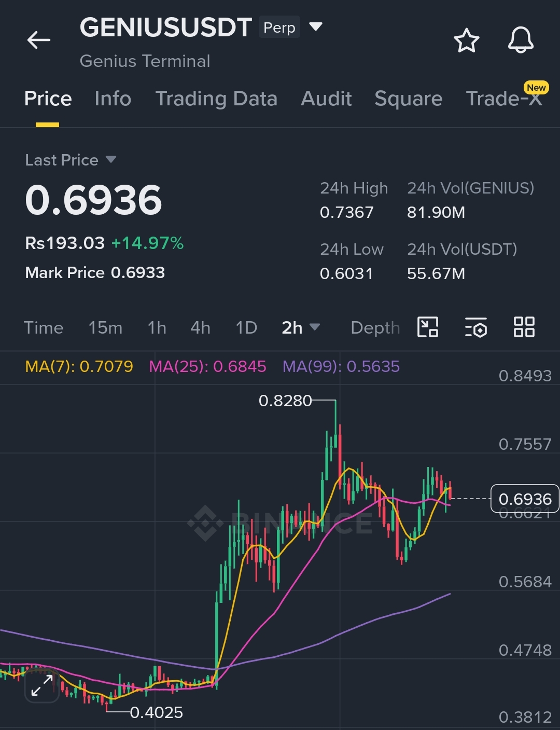
Task: Tap the 24h Vol(GENIUS) value 81.90M
Action: click(x=436, y=212)
